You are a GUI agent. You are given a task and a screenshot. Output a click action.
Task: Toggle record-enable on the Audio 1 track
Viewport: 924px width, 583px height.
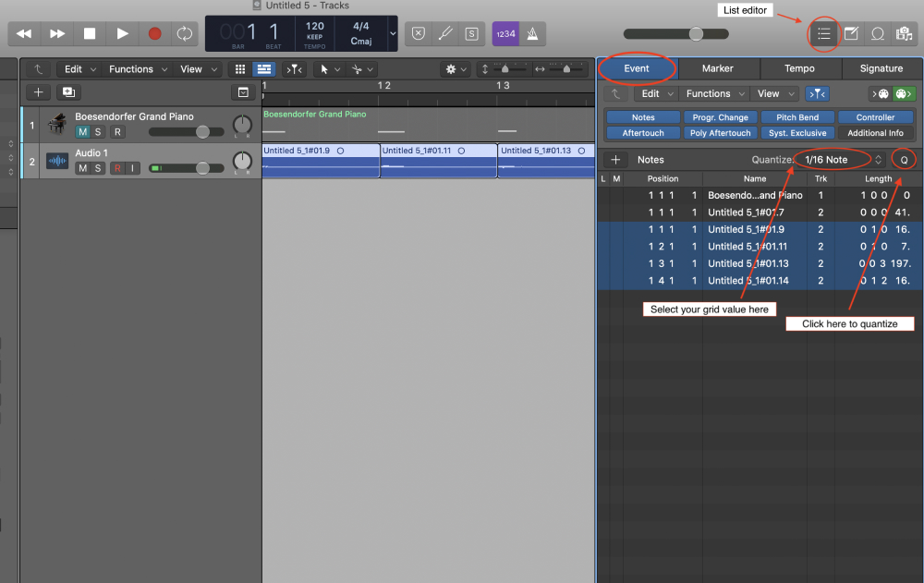click(x=117, y=168)
